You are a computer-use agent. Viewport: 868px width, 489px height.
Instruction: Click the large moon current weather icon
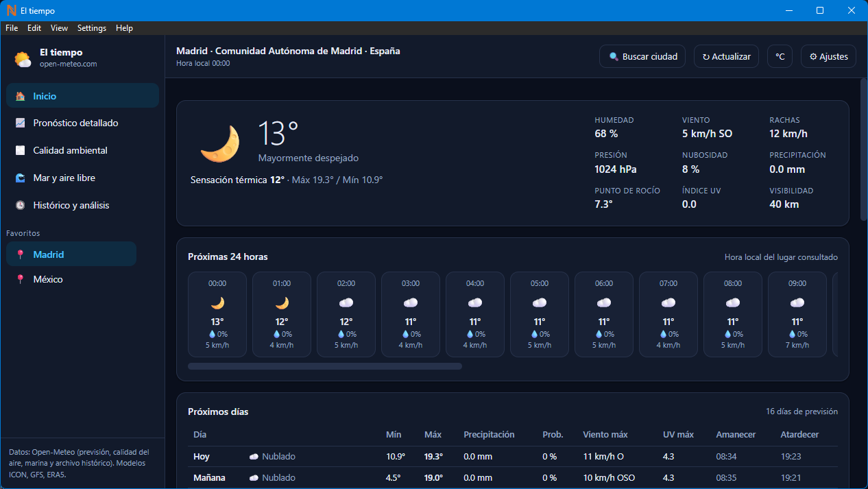click(x=220, y=143)
